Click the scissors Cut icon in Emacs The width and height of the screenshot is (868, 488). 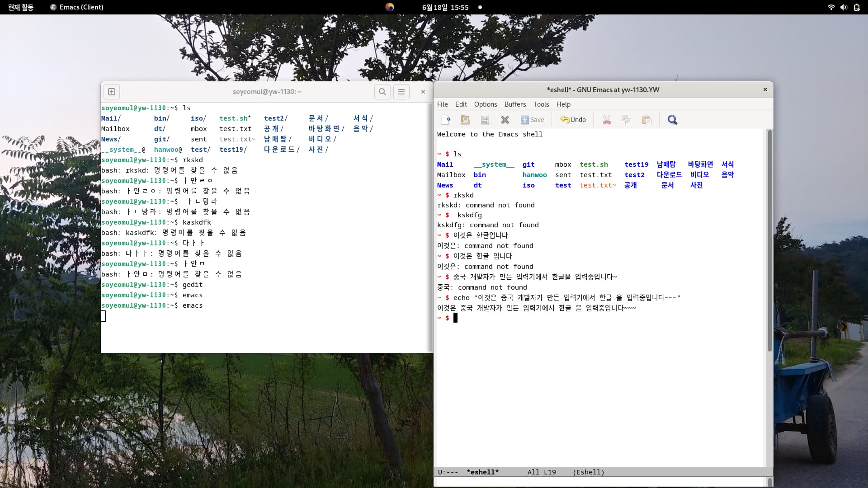607,120
